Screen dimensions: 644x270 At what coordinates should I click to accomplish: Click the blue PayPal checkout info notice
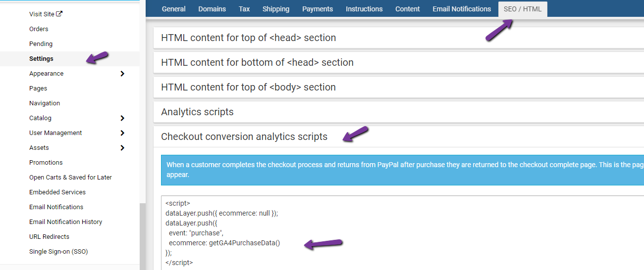coord(402,170)
